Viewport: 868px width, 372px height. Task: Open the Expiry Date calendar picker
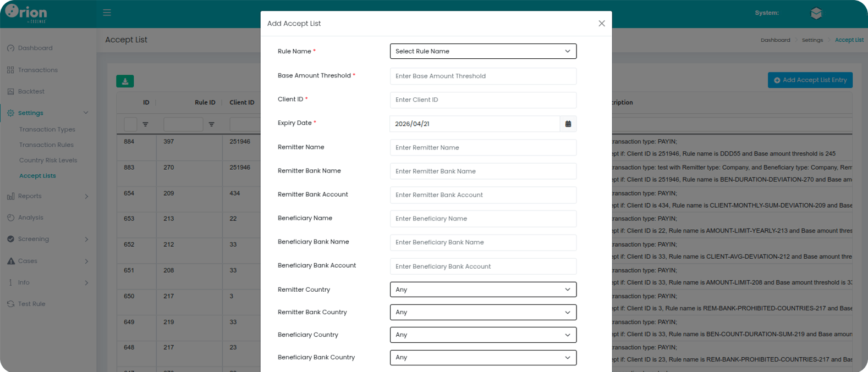click(568, 124)
